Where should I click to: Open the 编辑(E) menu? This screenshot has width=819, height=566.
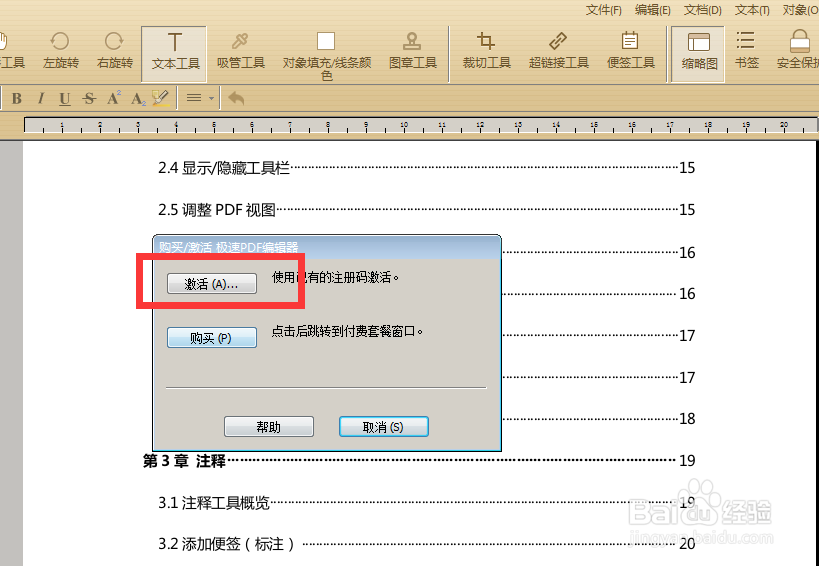click(x=652, y=10)
